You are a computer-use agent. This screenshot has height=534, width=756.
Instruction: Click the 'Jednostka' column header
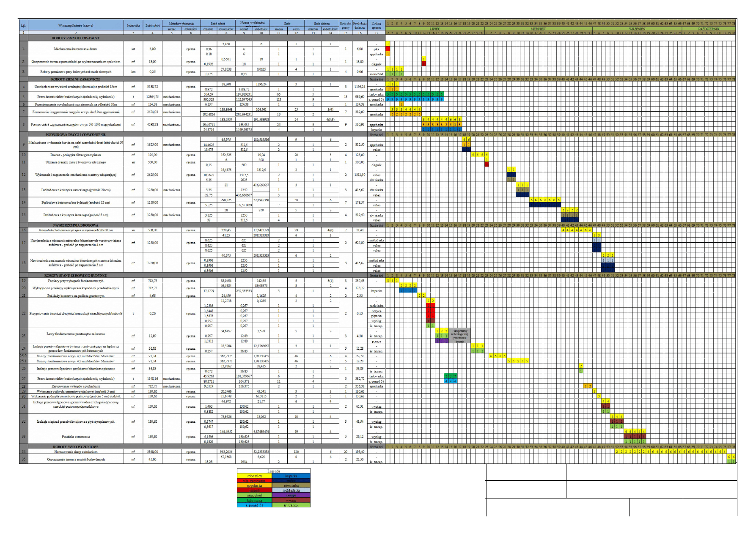[133, 25]
